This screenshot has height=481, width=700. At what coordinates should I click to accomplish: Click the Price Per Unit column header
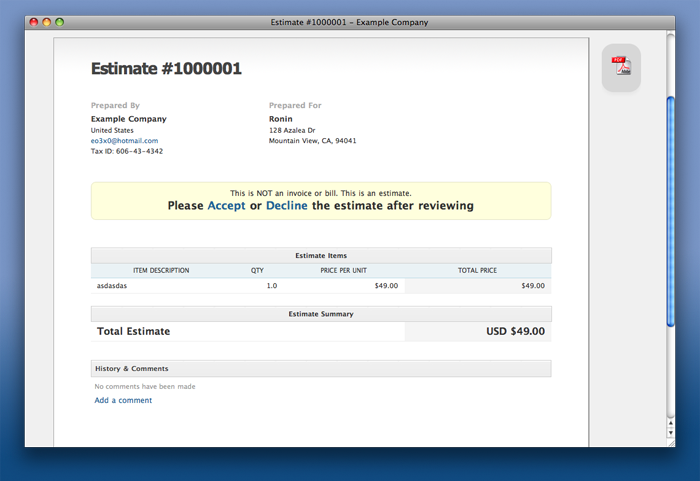(343, 271)
